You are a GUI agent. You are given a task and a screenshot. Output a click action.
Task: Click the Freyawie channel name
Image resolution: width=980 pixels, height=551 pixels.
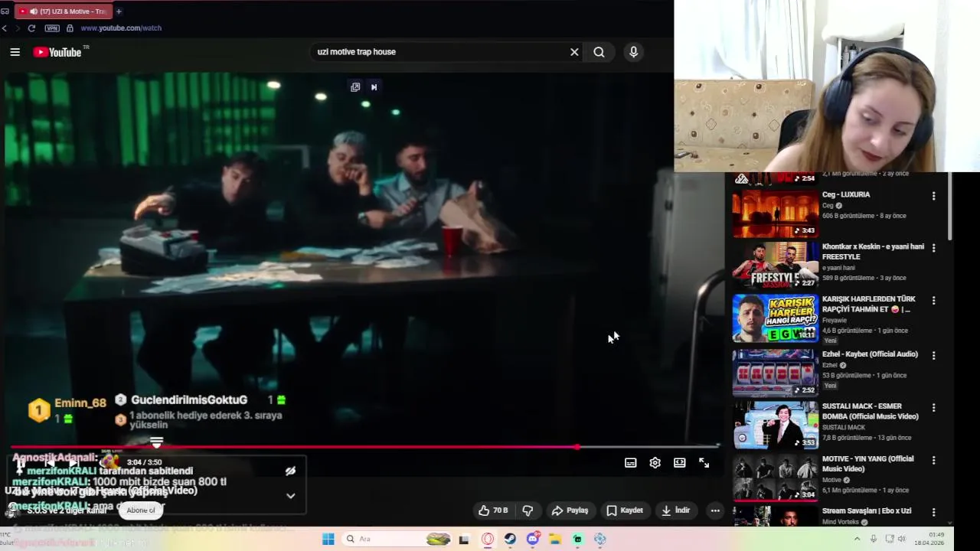click(x=835, y=321)
